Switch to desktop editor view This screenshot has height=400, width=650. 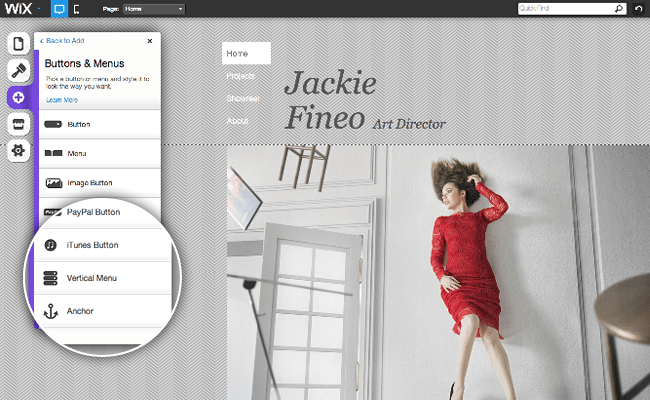point(59,9)
